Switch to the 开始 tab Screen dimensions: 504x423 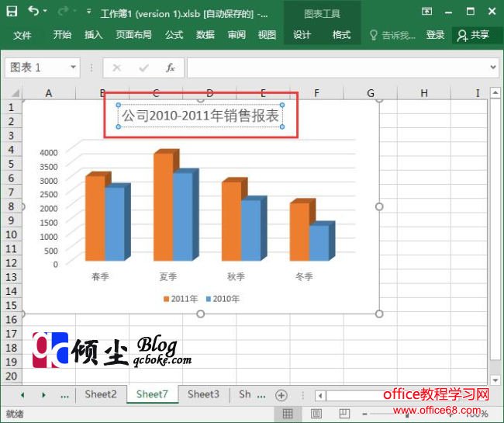62,34
